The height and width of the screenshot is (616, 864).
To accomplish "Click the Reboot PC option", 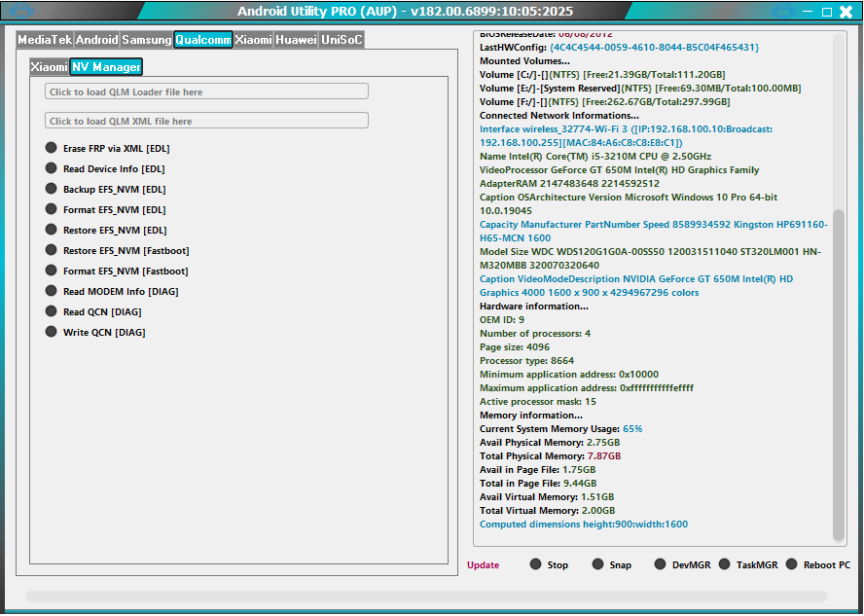I will (818, 564).
